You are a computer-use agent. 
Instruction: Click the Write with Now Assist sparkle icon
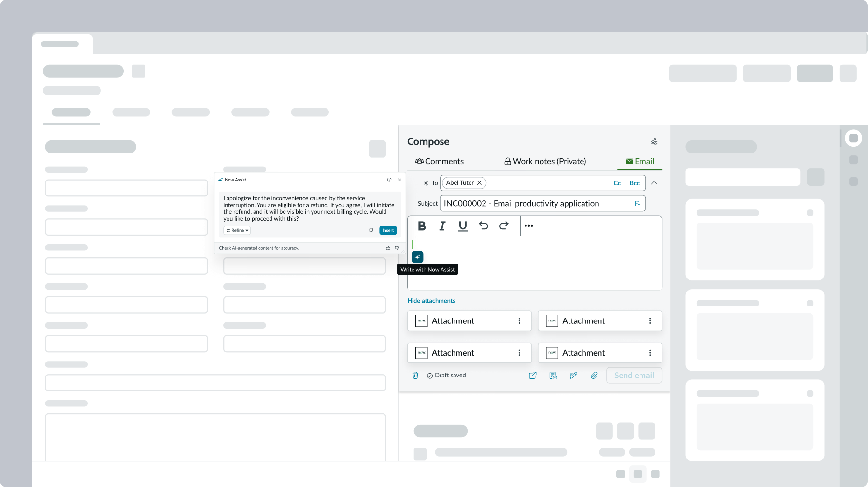417,257
